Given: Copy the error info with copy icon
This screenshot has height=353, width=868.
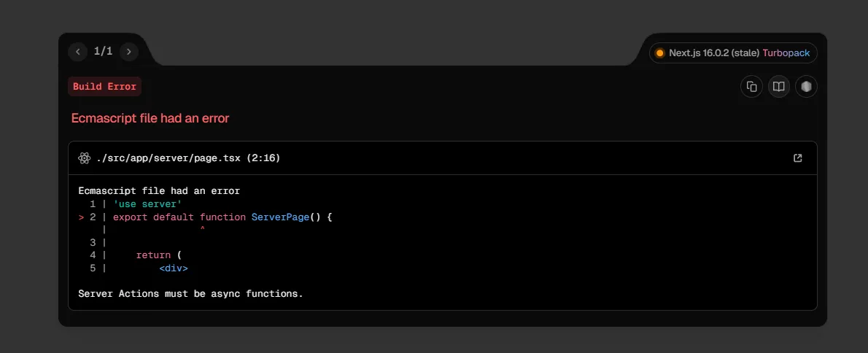Looking at the screenshot, I should 751,87.
